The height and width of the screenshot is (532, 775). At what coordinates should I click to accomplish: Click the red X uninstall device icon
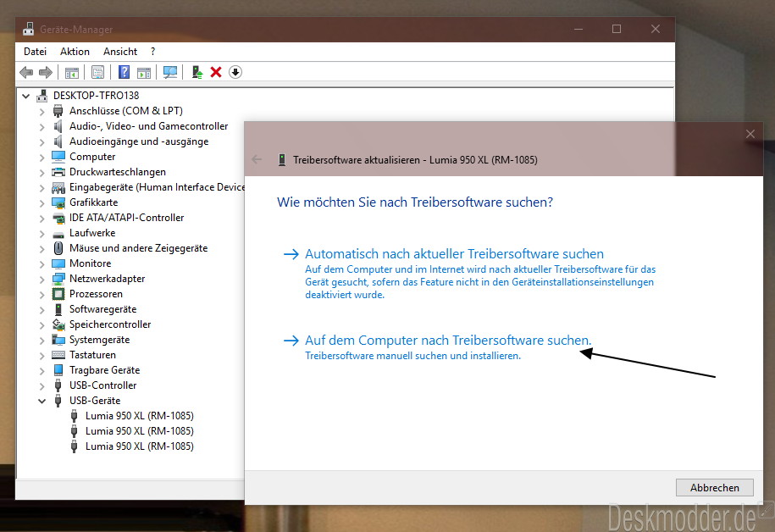click(x=216, y=72)
